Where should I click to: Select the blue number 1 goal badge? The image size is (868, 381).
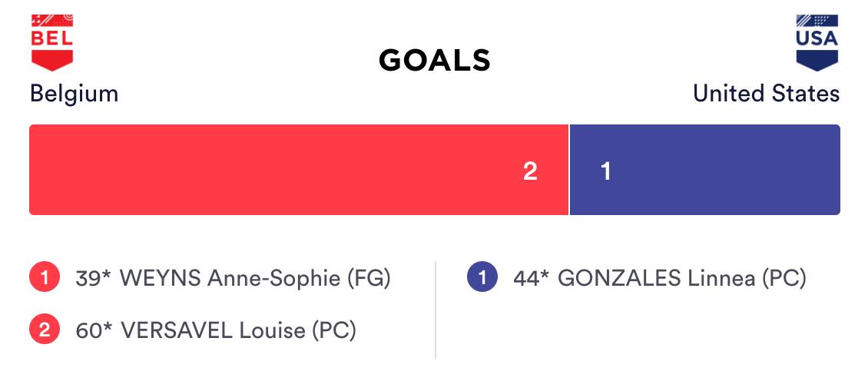pos(482,278)
